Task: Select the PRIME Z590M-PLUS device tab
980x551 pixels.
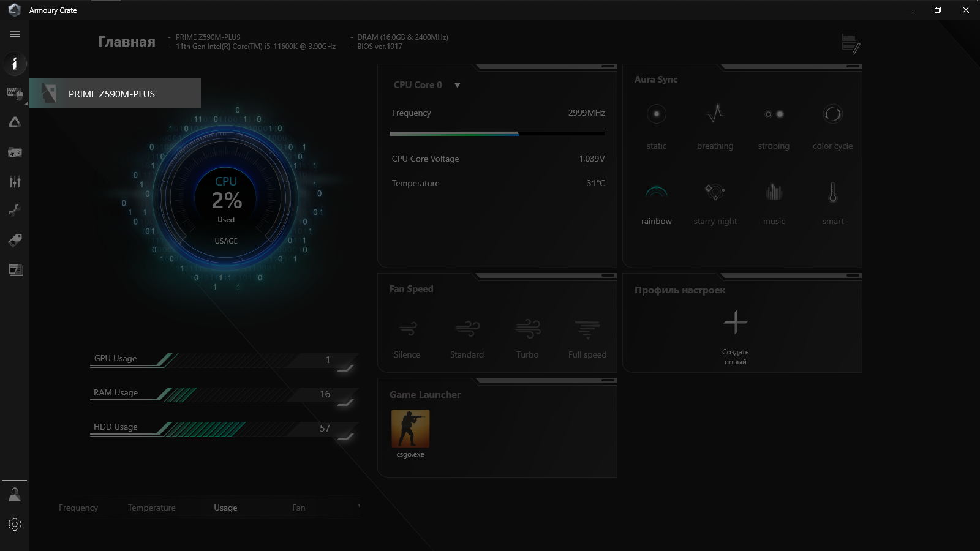Action: click(x=115, y=93)
